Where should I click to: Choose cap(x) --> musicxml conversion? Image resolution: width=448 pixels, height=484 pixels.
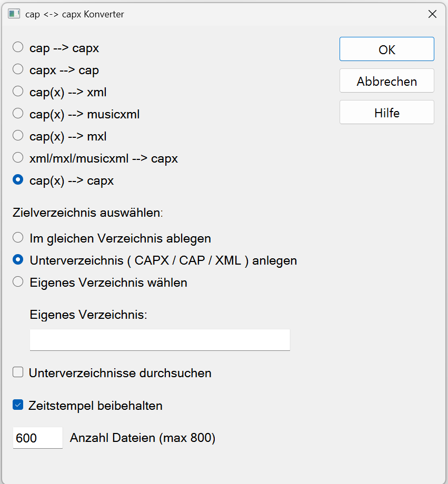(x=17, y=113)
